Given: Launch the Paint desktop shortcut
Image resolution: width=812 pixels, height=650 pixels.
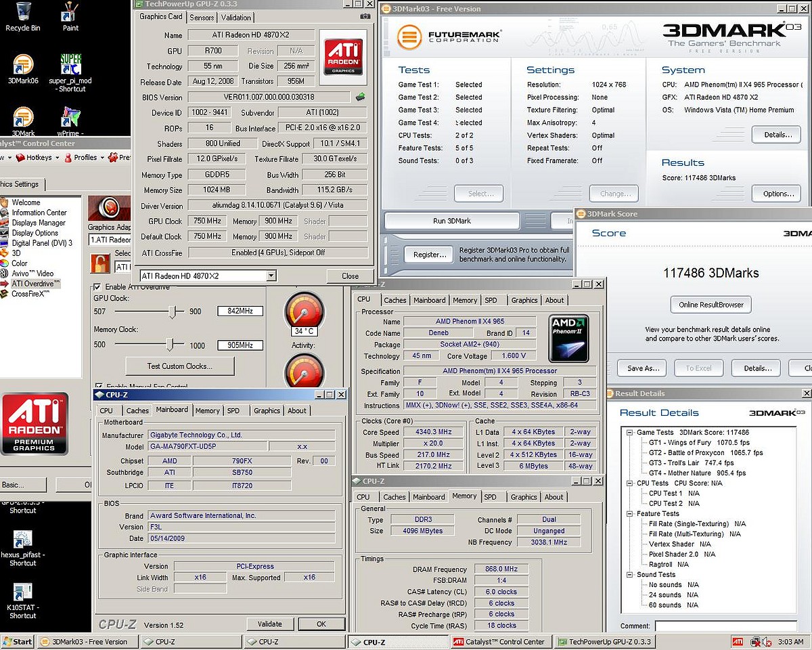Looking at the screenshot, I should (x=70, y=17).
